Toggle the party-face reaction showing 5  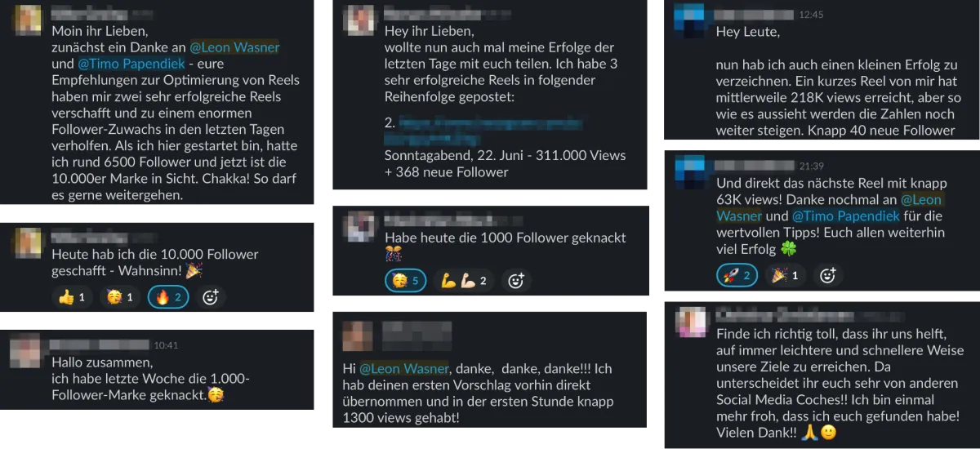pos(405,281)
